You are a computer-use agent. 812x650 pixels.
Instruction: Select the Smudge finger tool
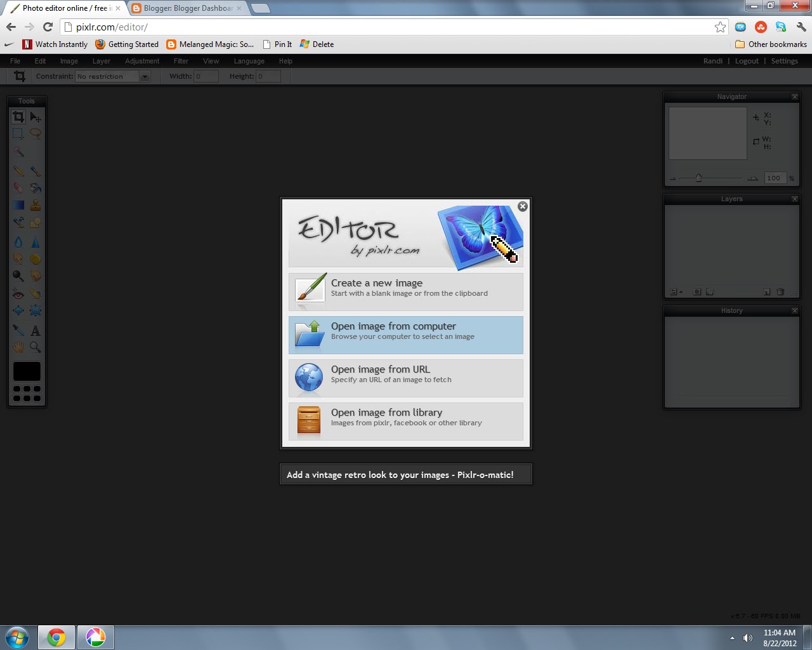[18, 259]
